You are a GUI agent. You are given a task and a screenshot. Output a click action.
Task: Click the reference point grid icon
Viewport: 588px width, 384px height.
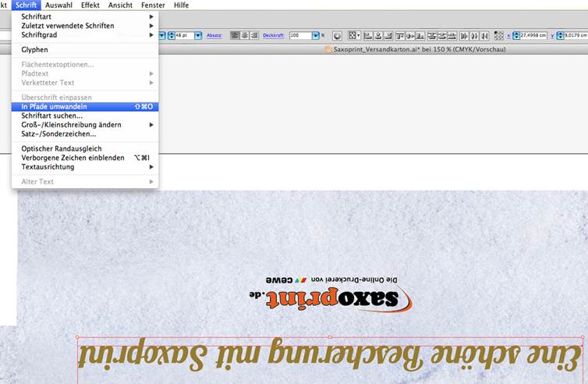(x=499, y=36)
